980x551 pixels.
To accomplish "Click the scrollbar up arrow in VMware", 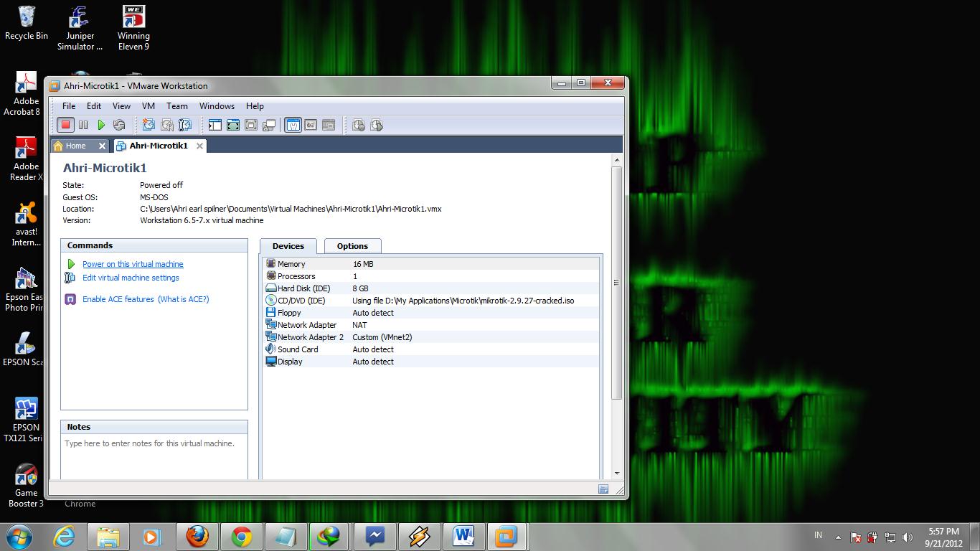I will pos(616,159).
